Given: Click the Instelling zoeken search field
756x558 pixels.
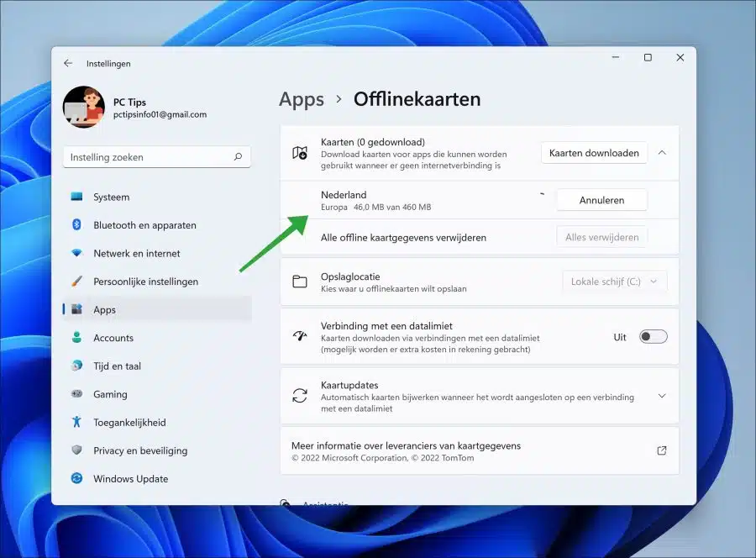Looking at the screenshot, I should pyautogui.click(x=157, y=157).
